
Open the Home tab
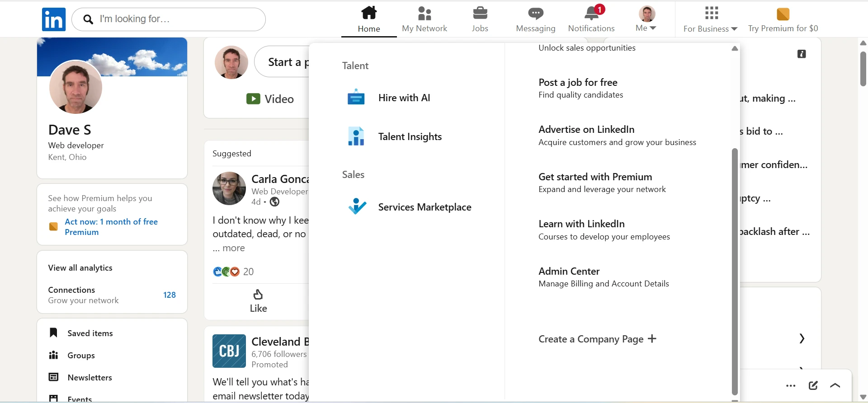369,19
